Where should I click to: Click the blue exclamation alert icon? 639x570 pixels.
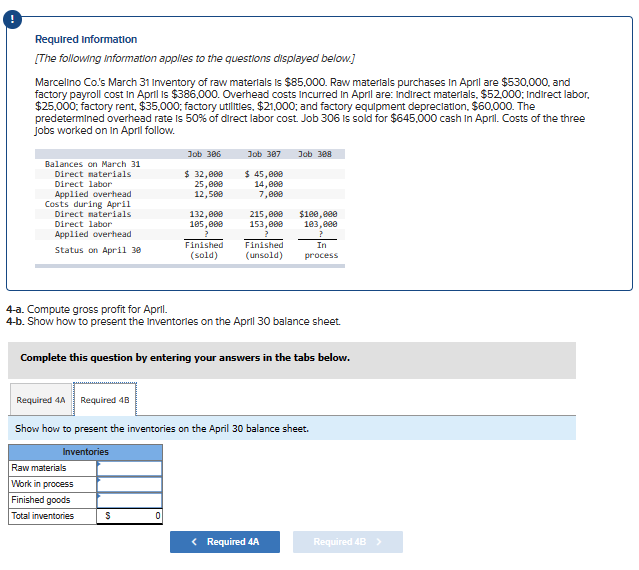pos(12,19)
